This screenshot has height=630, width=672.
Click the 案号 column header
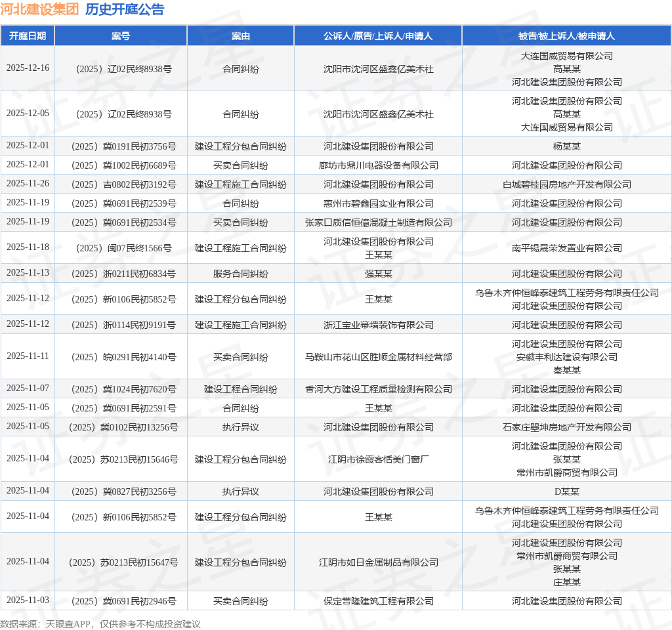pos(121,36)
